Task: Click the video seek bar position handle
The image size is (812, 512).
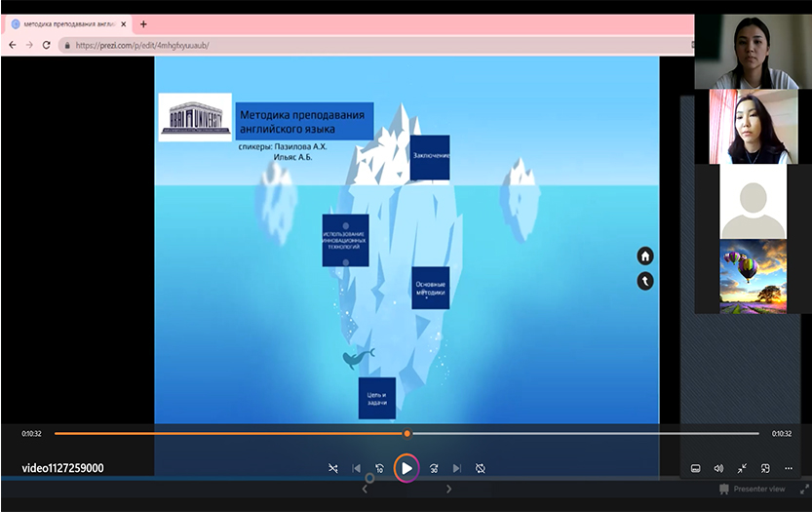Action: tap(406, 433)
